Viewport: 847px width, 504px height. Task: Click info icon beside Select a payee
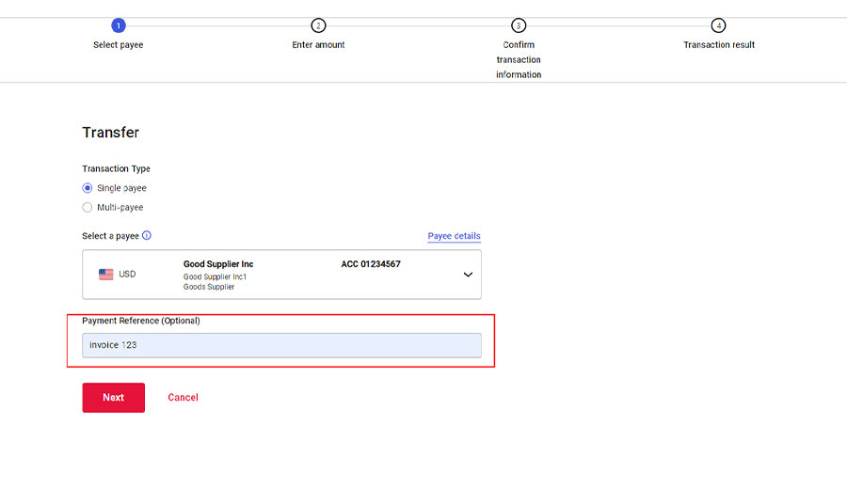coord(147,236)
